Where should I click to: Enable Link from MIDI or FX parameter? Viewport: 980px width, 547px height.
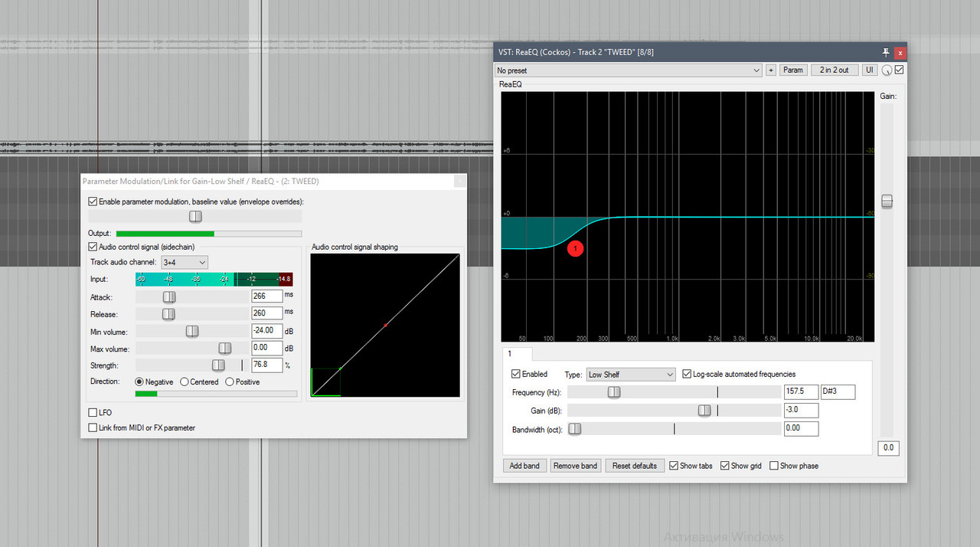click(x=93, y=427)
